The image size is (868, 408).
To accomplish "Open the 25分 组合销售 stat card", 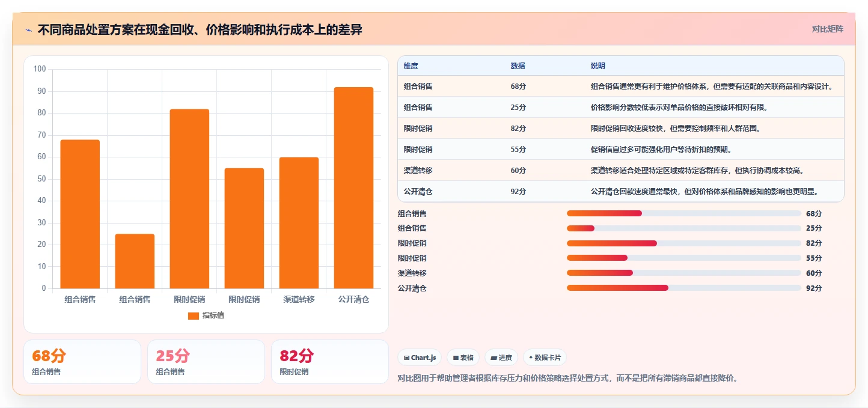I will pyautogui.click(x=206, y=362).
